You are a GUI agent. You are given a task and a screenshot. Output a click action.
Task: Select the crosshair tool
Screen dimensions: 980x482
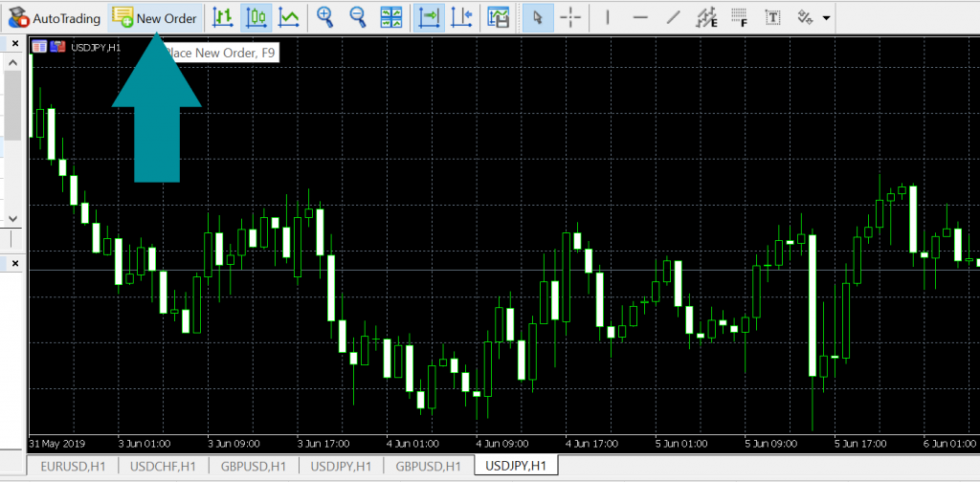(x=570, y=18)
